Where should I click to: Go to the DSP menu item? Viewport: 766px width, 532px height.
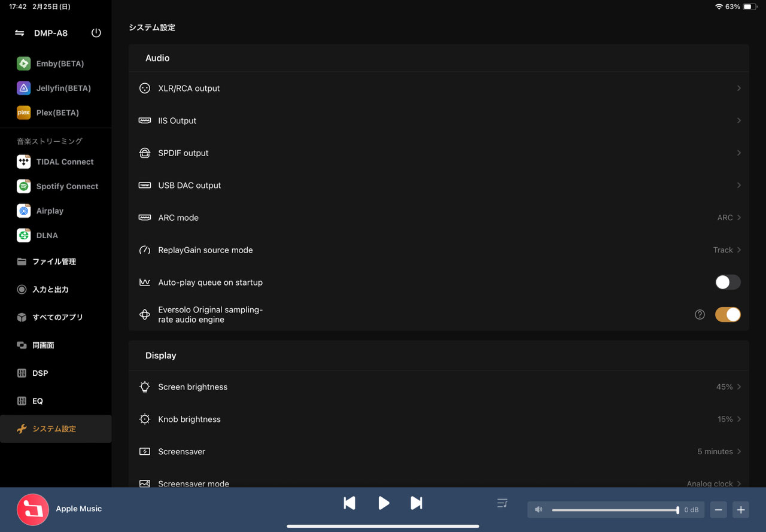coord(40,373)
